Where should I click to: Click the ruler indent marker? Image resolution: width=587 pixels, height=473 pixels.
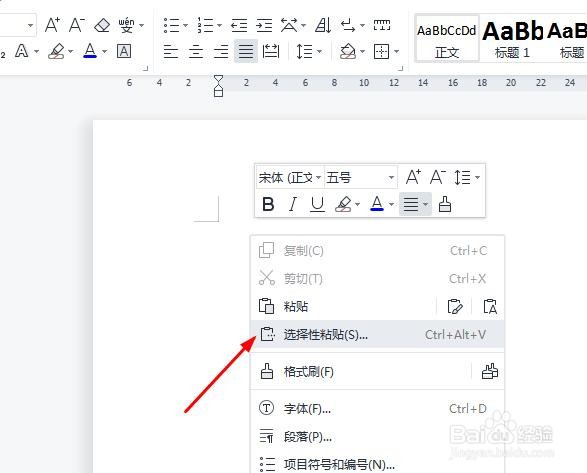pos(218,86)
